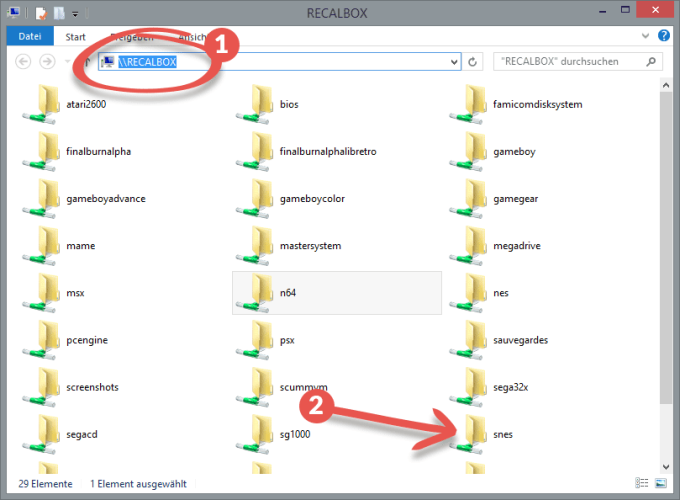680x500 pixels.
Task: Open the screenshots folder icon
Action: [x=42, y=387]
